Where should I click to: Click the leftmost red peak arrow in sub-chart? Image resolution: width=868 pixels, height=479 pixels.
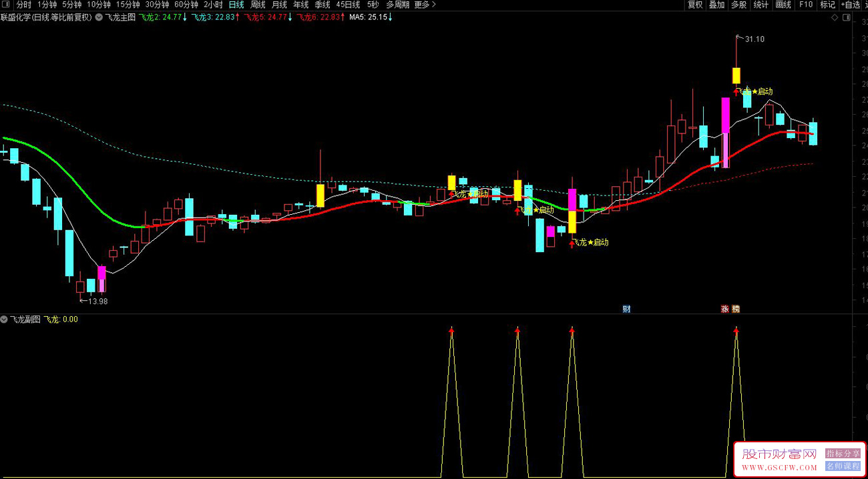[x=451, y=330]
